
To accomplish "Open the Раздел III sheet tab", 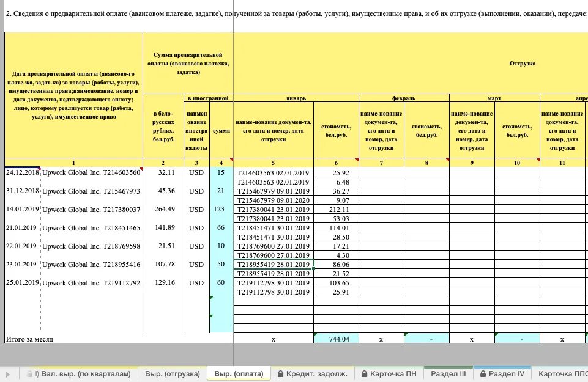I will [448, 374].
